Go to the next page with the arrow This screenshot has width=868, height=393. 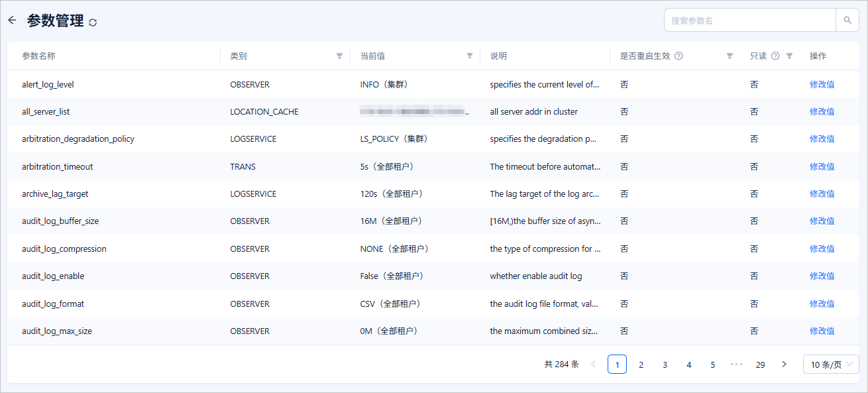tap(785, 365)
